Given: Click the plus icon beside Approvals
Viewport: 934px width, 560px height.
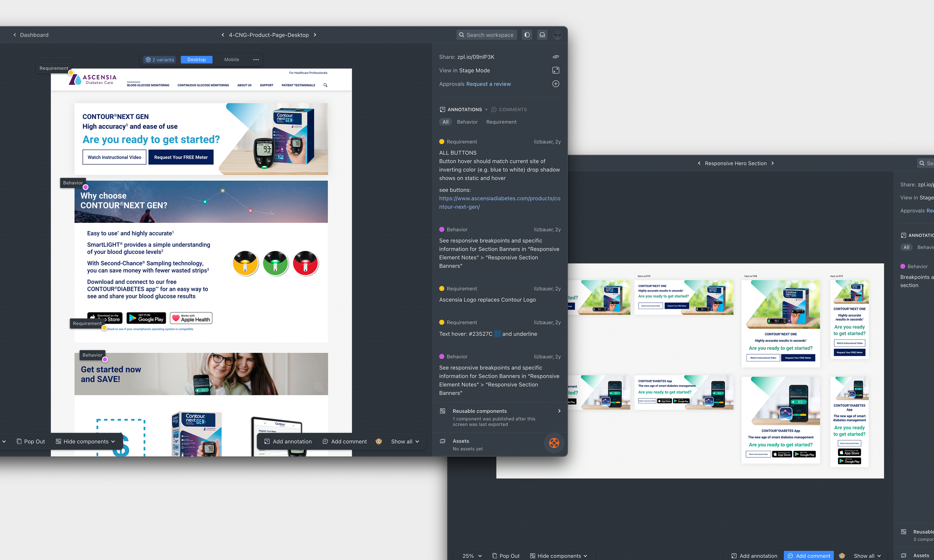Looking at the screenshot, I should tap(555, 84).
